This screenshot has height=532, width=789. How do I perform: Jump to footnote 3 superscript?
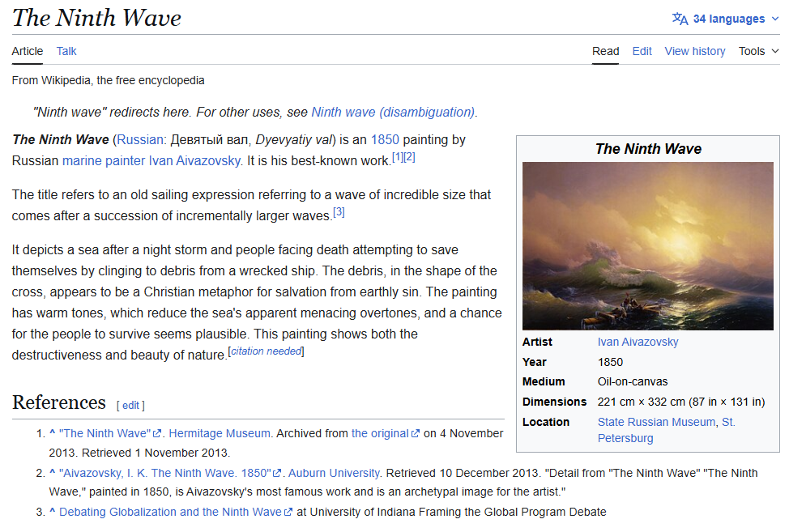(339, 212)
